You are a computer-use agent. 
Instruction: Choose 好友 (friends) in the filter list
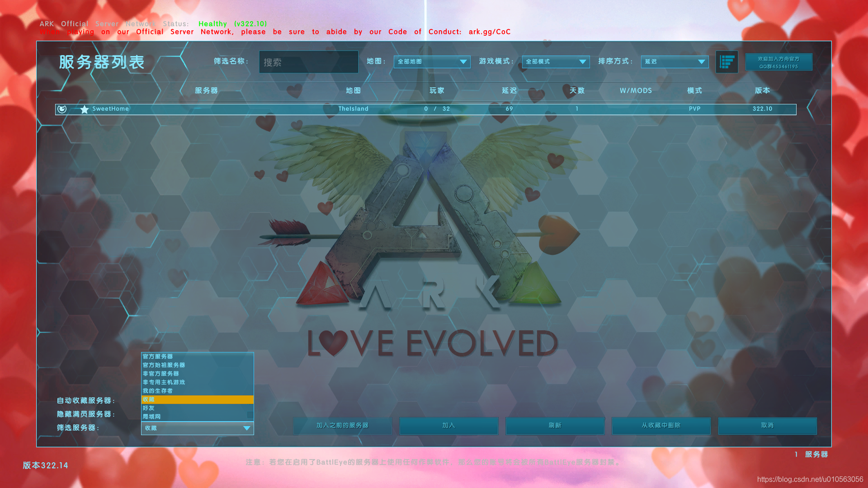(149, 408)
